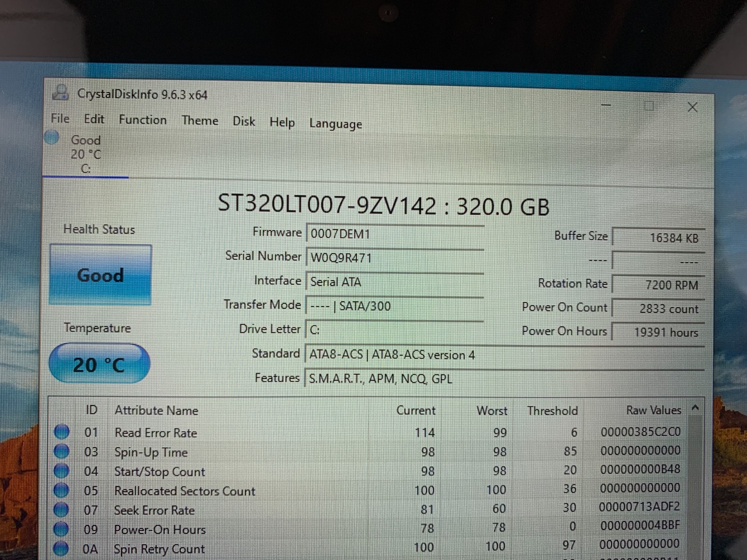Click the Power On Count value 2833 count

coord(658,308)
